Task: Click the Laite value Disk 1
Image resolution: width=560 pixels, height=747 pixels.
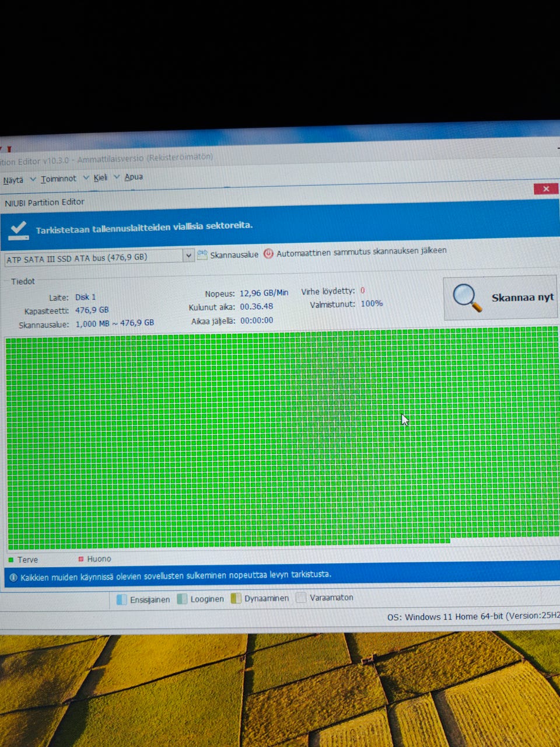Action: click(x=85, y=297)
